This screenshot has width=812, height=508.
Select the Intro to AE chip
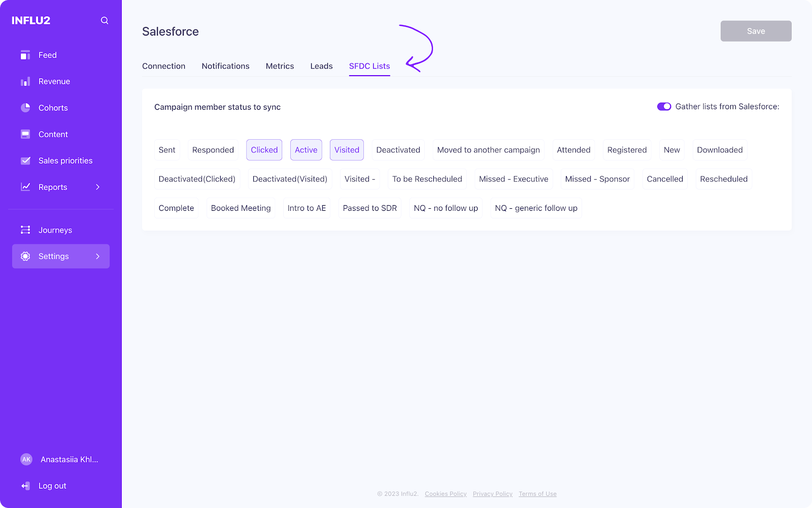coord(307,208)
